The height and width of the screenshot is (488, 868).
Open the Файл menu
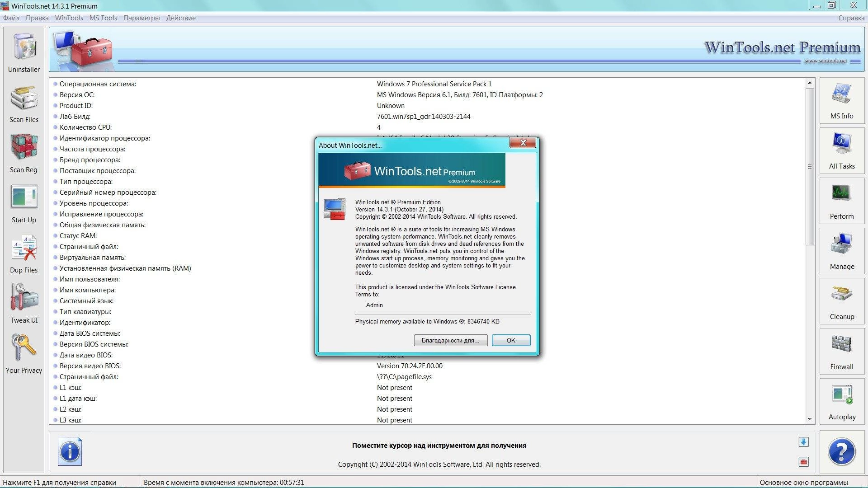coord(11,18)
